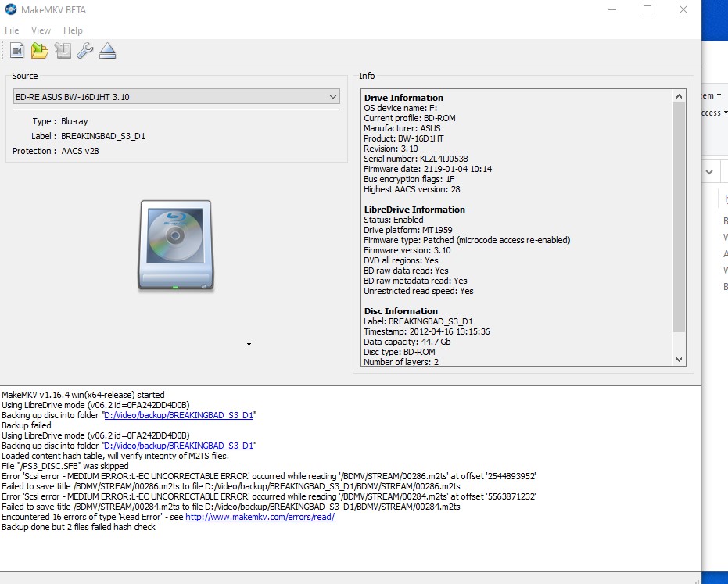Click 'Number of layers: 2' line
728x584 pixels.
400,362
